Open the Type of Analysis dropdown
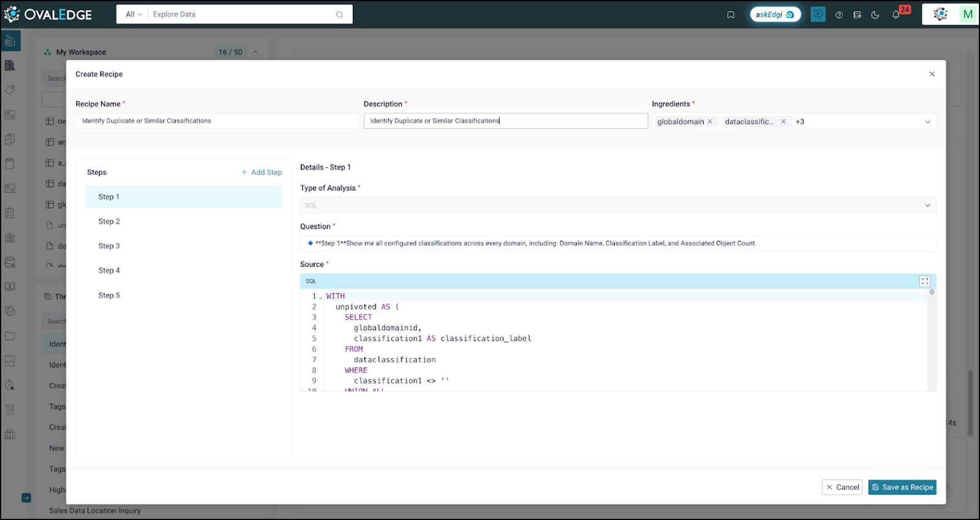This screenshot has height=520, width=980. [927, 205]
